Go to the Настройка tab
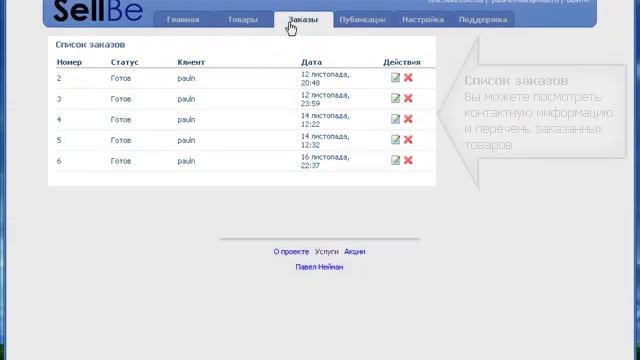The height and width of the screenshot is (360, 640). 423,20
